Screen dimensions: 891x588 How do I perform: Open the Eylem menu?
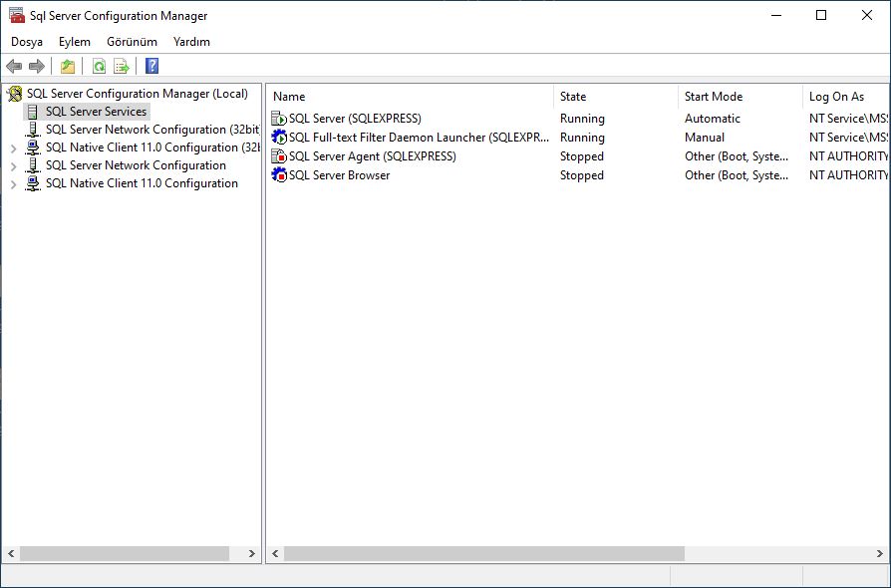pyautogui.click(x=75, y=42)
